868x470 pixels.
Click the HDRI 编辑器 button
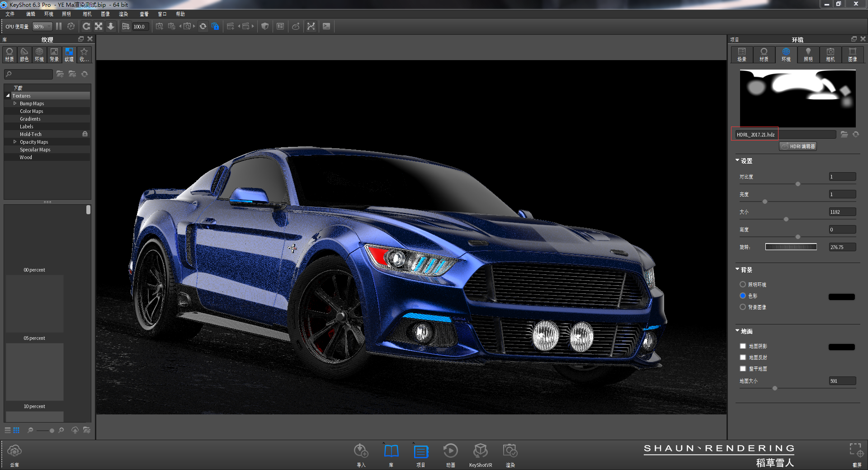tap(797, 146)
